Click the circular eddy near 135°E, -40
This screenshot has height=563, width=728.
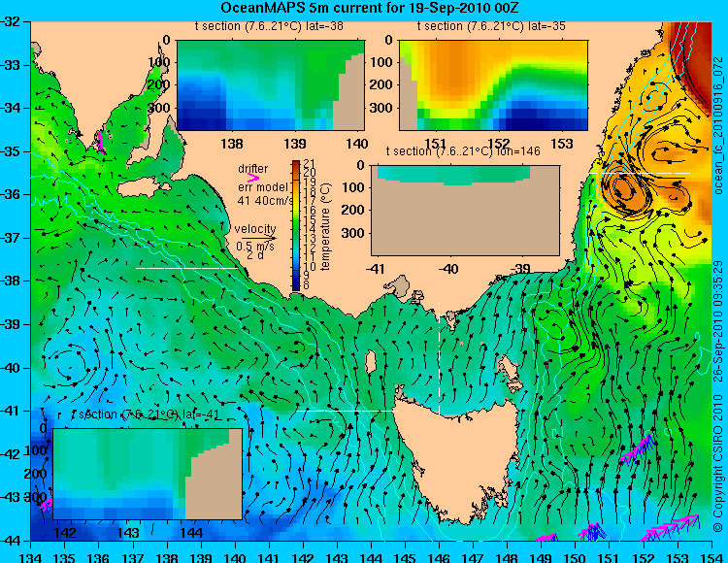[x=69, y=365]
